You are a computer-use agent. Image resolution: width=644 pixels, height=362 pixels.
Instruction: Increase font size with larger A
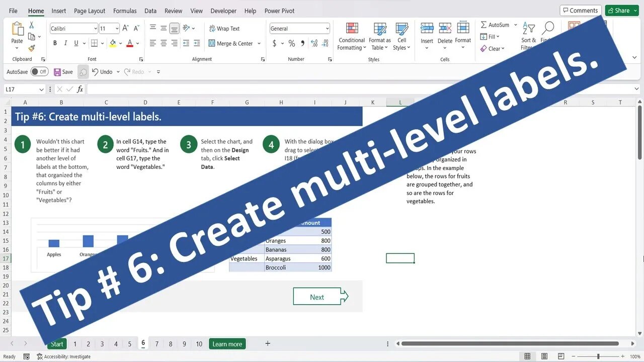(x=126, y=29)
